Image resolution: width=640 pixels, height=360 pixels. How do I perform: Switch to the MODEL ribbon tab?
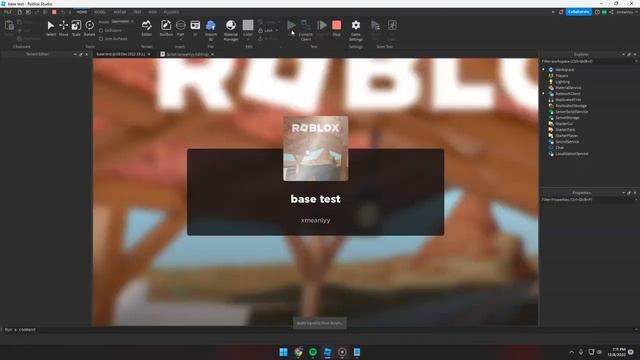pyautogui.click(x=100, y=12)
